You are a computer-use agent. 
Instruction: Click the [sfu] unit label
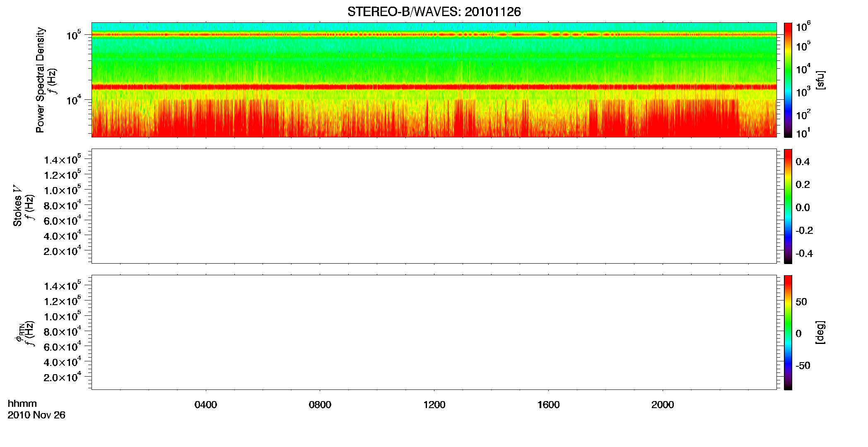click(x=820, y=80)
